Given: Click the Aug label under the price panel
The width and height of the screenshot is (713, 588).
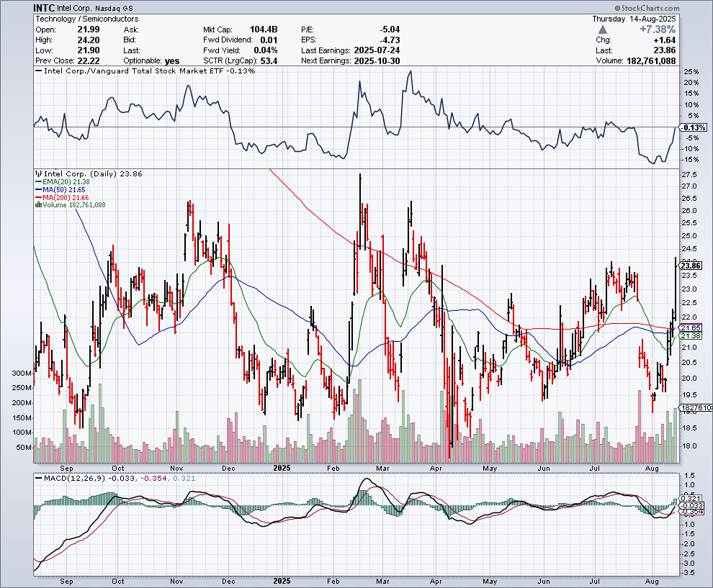Looking at the screenshot, I should pos(652,468).
